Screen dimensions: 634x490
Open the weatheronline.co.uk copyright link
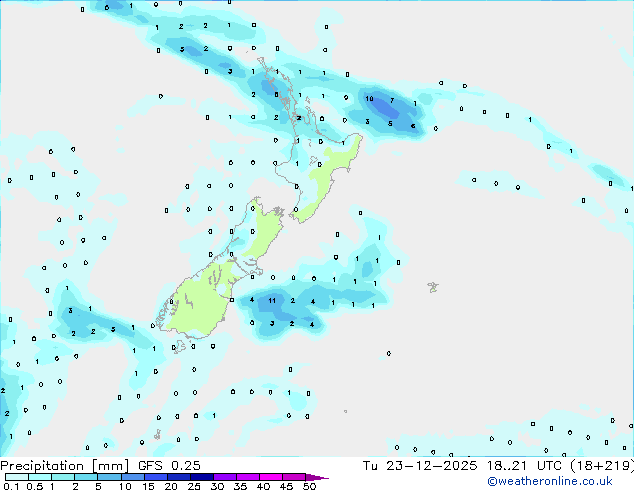coord(549,481)
